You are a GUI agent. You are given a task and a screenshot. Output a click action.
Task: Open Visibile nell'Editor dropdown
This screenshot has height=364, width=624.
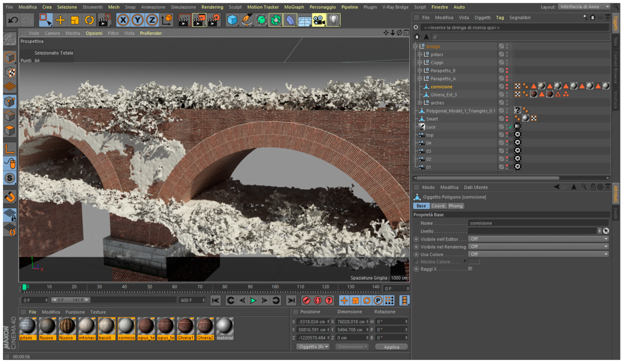coord(538,239)
